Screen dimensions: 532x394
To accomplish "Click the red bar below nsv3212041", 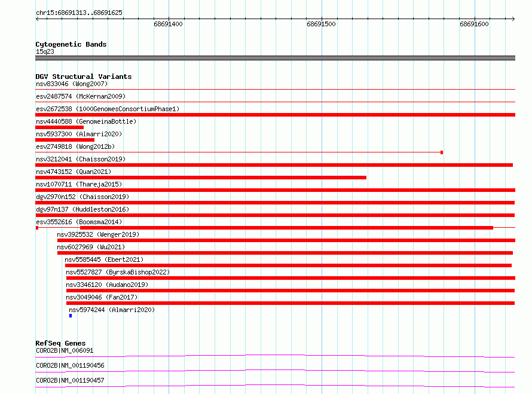I will 274,165.
